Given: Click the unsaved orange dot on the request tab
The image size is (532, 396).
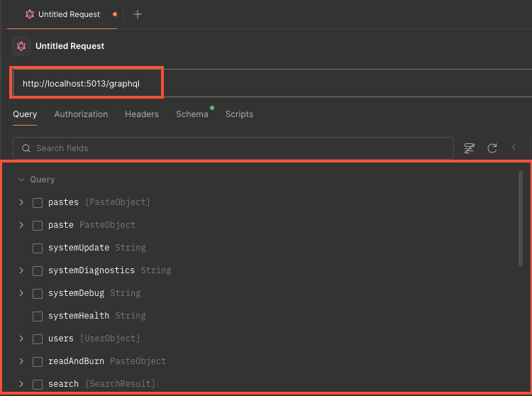Looking at the screenshot, I should tap(115, 14).
